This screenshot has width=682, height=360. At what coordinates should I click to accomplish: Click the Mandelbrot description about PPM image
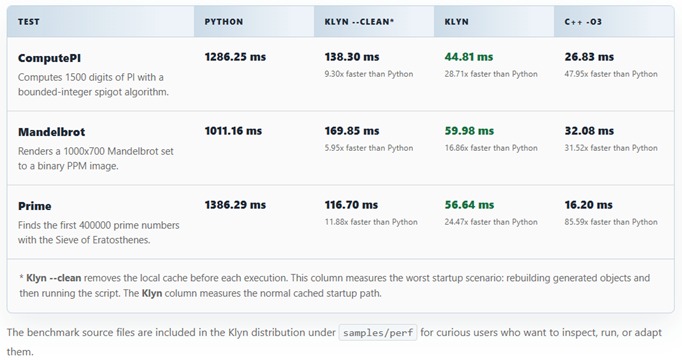(96, 159)
